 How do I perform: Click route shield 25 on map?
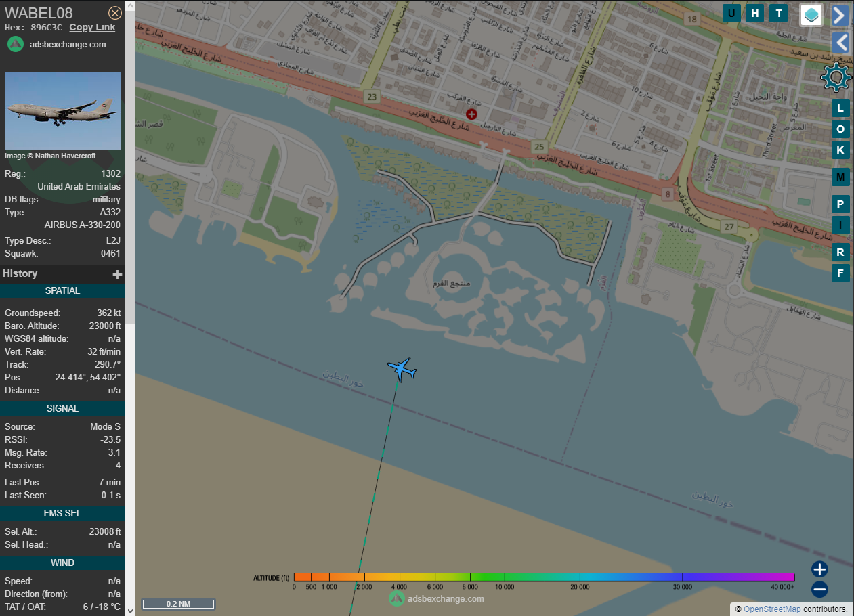[x=538, y=146]
